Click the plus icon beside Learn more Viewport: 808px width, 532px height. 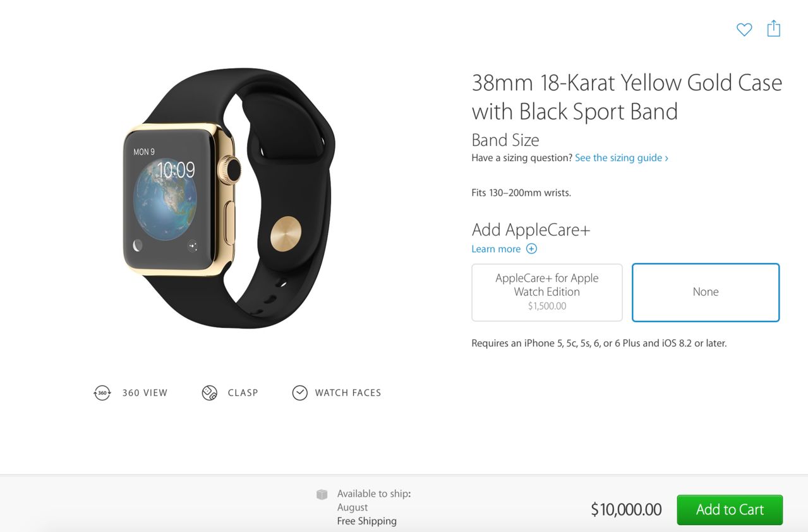point(531,249)
